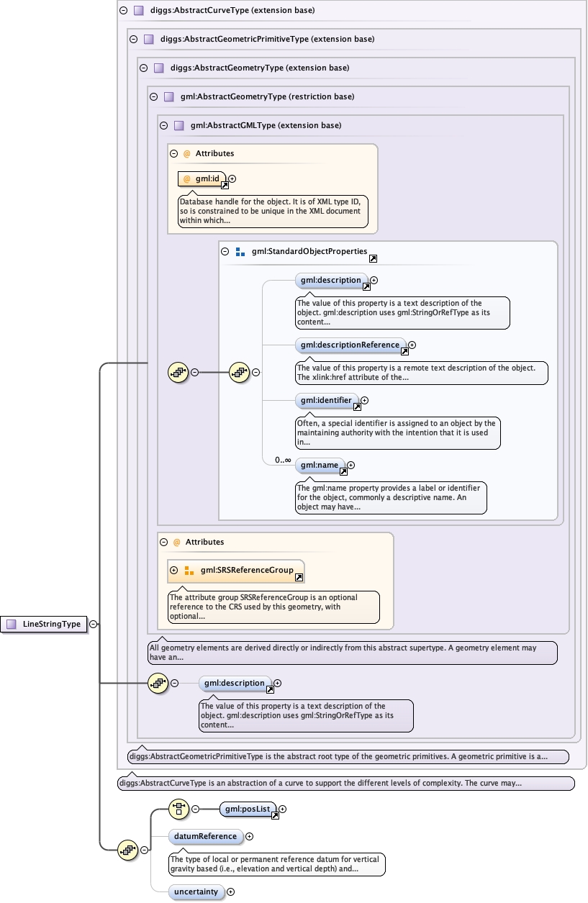588x903 pixels.
Task: Collapse the gml:id Attributes box
Action: point(173,153)
